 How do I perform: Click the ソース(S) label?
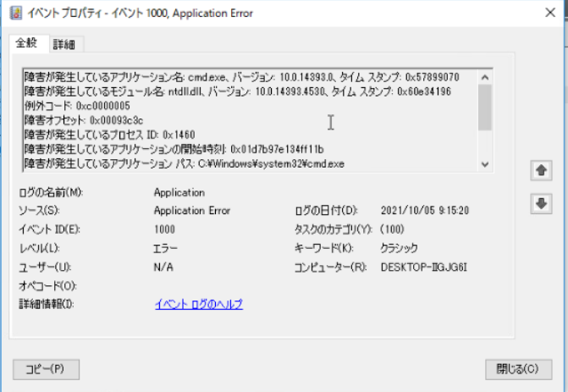click(39, 211)
